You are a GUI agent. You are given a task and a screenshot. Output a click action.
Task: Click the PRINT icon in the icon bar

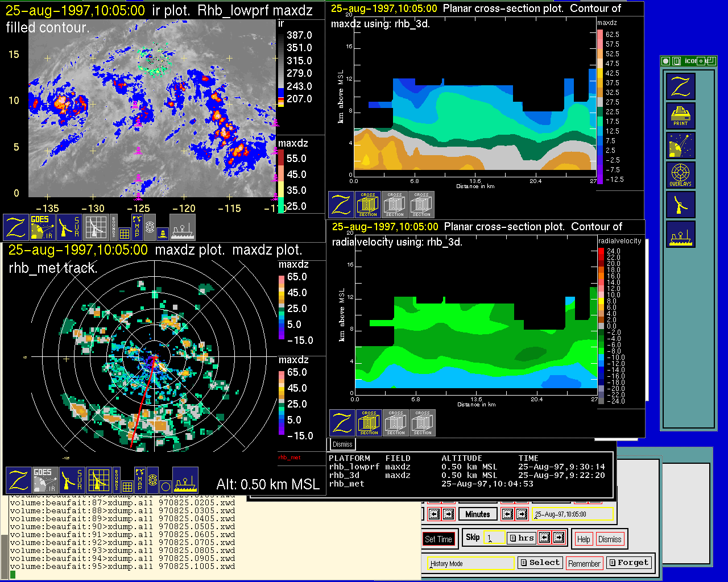[x=681, y=116]
